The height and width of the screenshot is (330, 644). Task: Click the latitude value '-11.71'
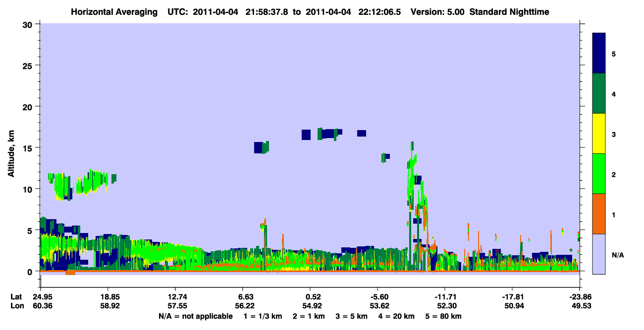[445, 297]
